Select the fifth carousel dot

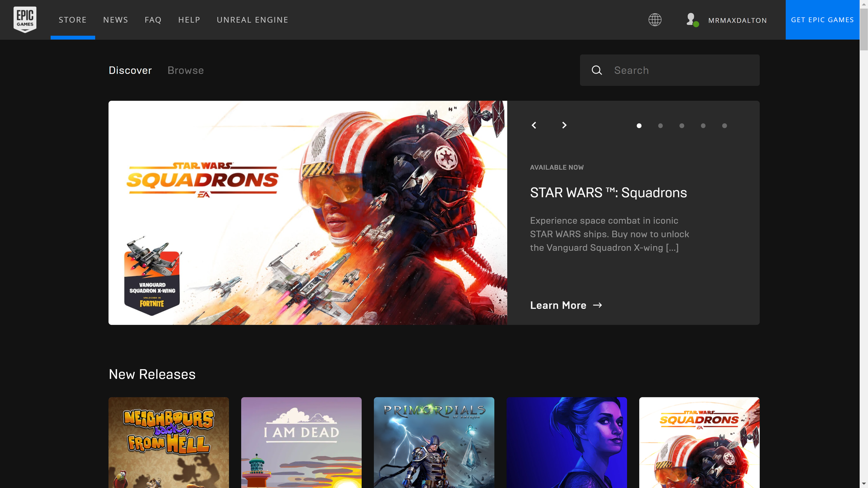[724, 126]
